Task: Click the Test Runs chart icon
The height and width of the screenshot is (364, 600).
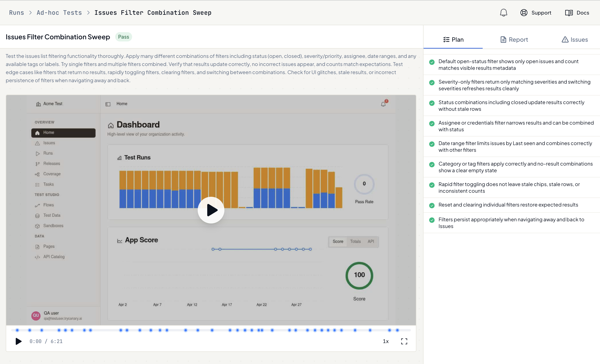Action: 119,158
